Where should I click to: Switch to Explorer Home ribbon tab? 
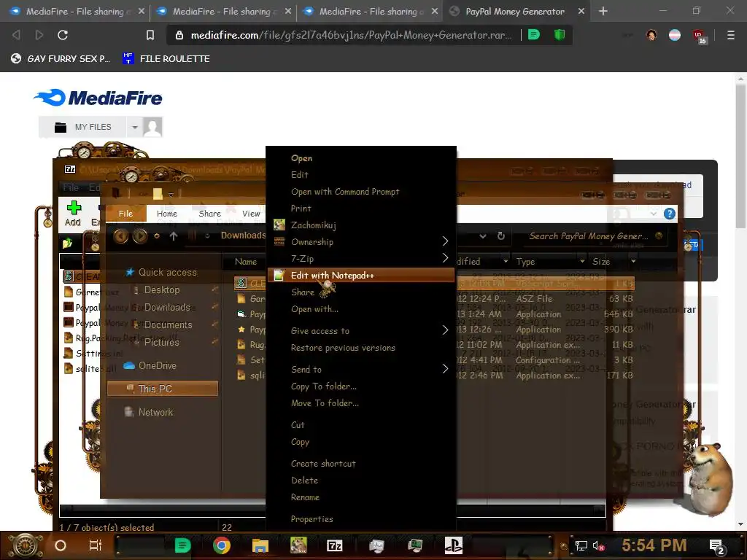coord(167,214)
